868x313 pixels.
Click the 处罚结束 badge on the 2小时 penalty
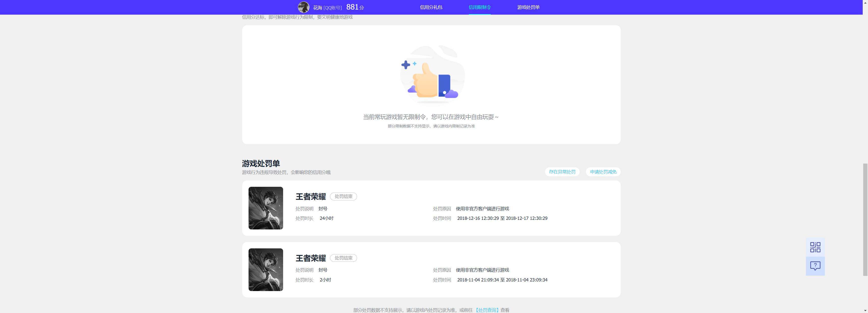343,258
